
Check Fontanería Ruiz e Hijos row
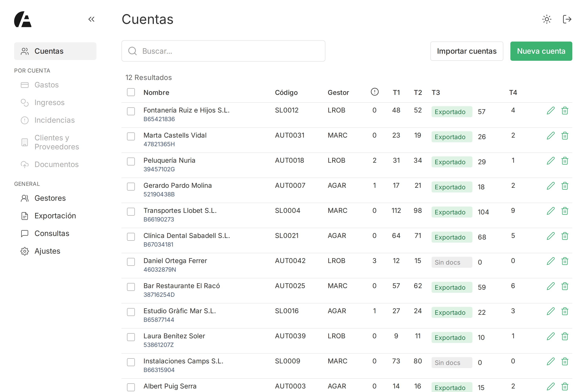(131, 111)
